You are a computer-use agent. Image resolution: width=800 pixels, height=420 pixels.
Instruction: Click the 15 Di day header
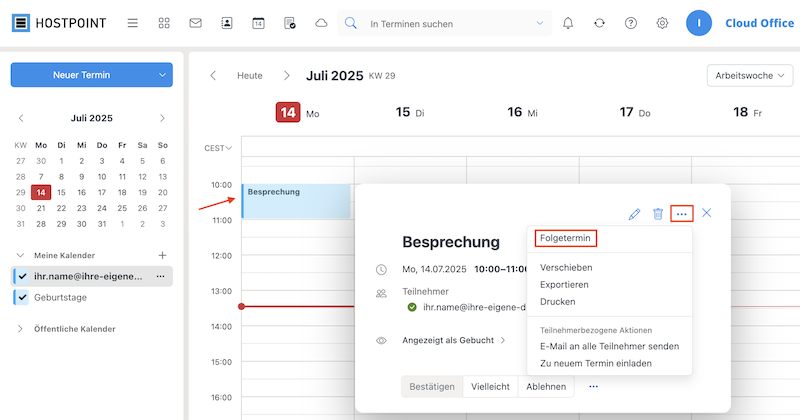coord(410,112)
